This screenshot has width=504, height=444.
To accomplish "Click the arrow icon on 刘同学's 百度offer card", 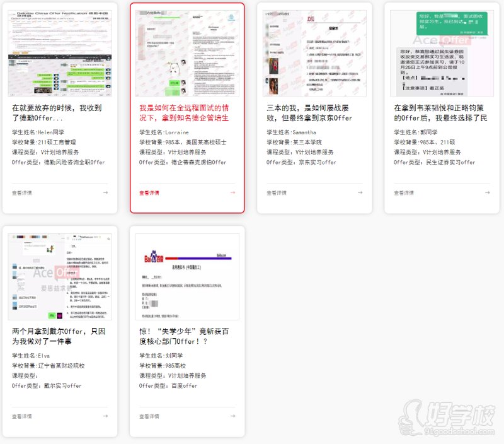I will [x=232, y=416].
